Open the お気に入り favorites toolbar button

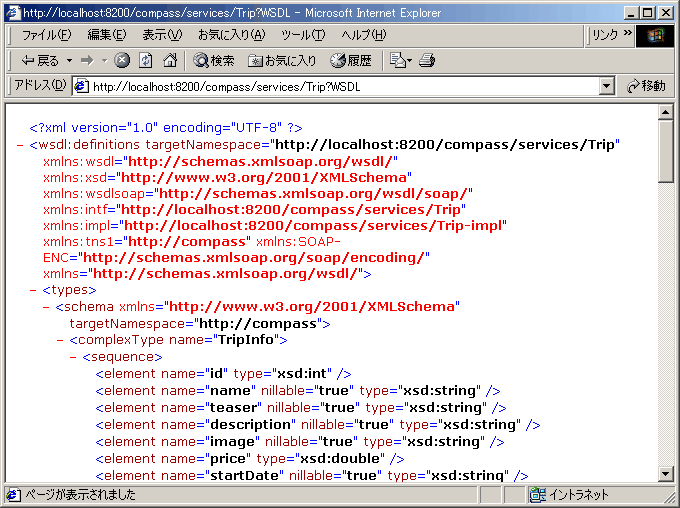[x=282, y=61]
